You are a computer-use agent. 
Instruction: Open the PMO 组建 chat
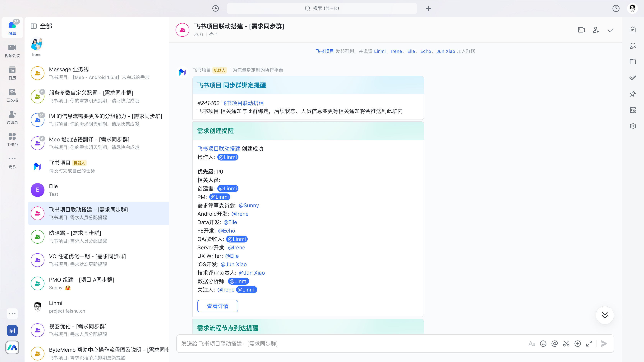click(x=98, y=283)
